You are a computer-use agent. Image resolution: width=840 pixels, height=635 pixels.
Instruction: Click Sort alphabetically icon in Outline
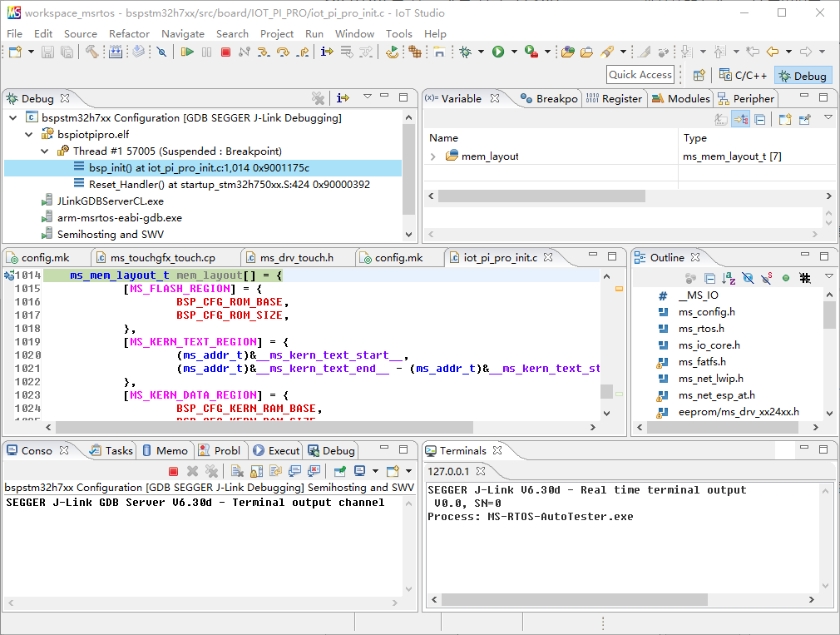click(x=729, y=278)
